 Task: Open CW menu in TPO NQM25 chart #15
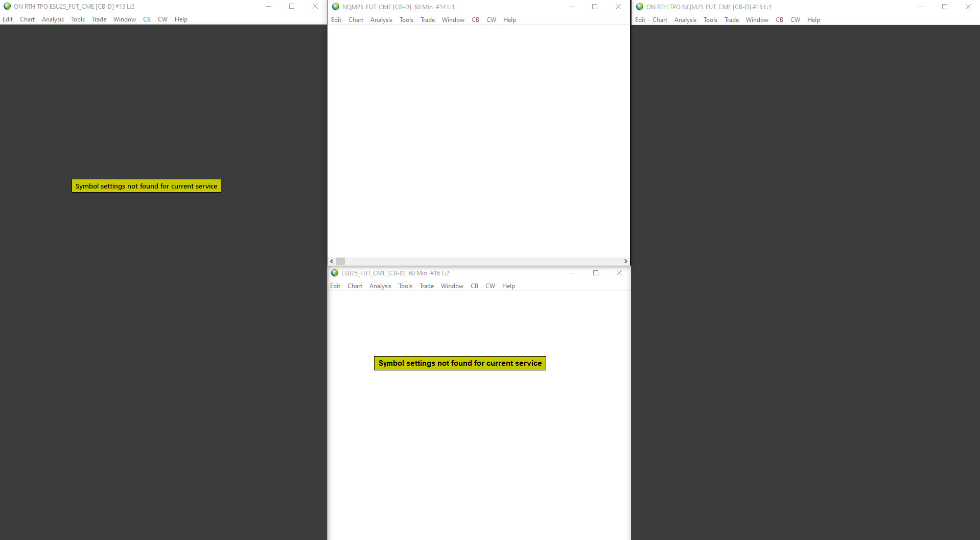(796, 20)
